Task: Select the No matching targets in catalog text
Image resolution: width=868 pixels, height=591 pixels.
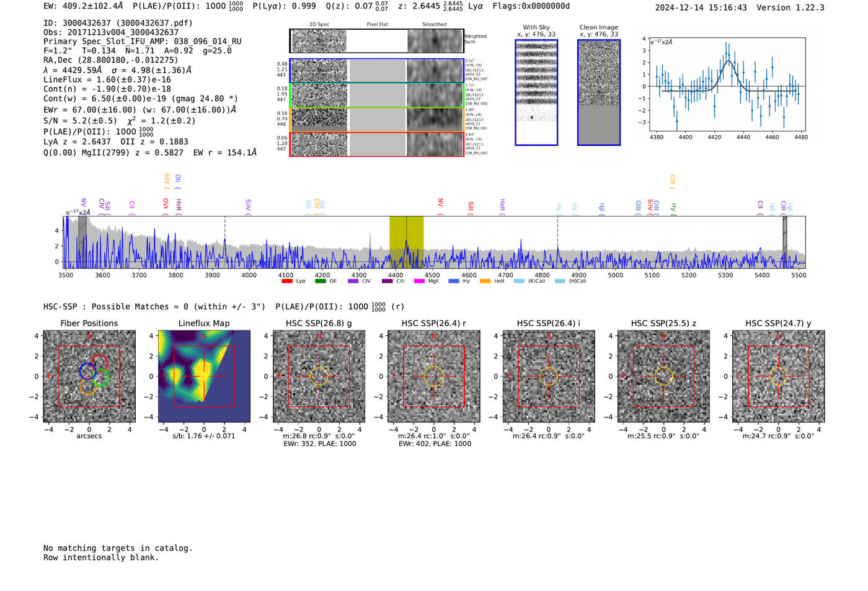Action: tap(118, 548)
